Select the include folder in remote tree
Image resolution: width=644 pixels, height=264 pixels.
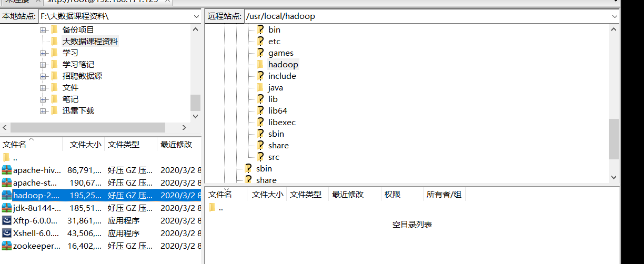click(x=282, y=76)
